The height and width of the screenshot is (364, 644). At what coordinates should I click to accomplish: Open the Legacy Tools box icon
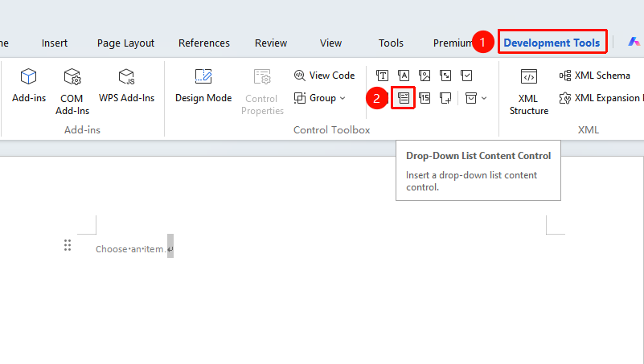[x=470, y=98]
